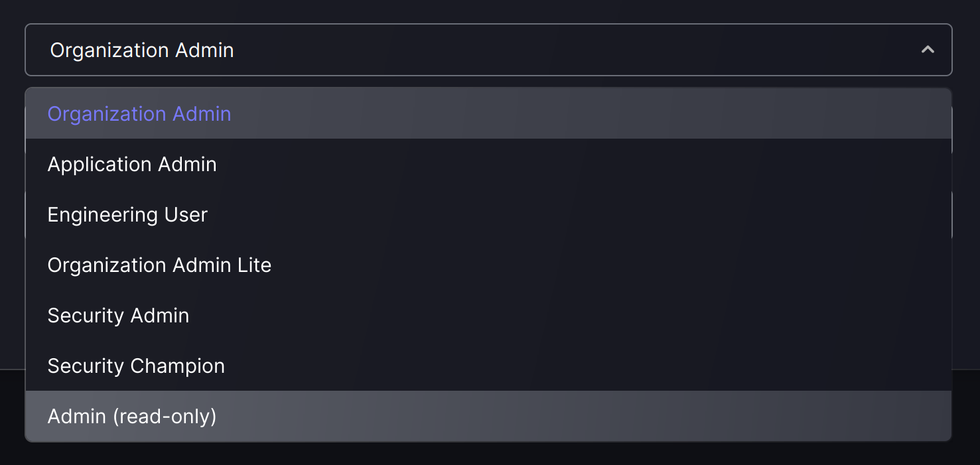Click the highlighted purple Organization Admin option
The image size is (980, 465).
coord(488,113)
